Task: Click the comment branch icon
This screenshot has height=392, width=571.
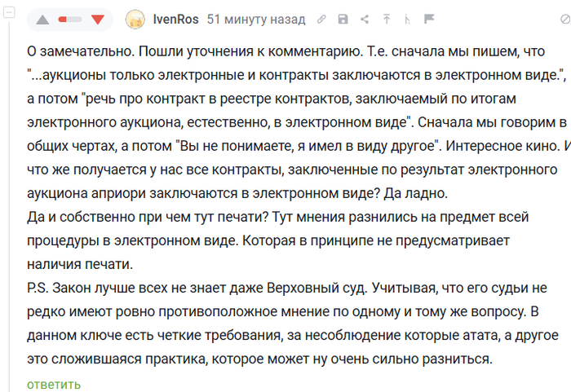Action: click(407, 19)
